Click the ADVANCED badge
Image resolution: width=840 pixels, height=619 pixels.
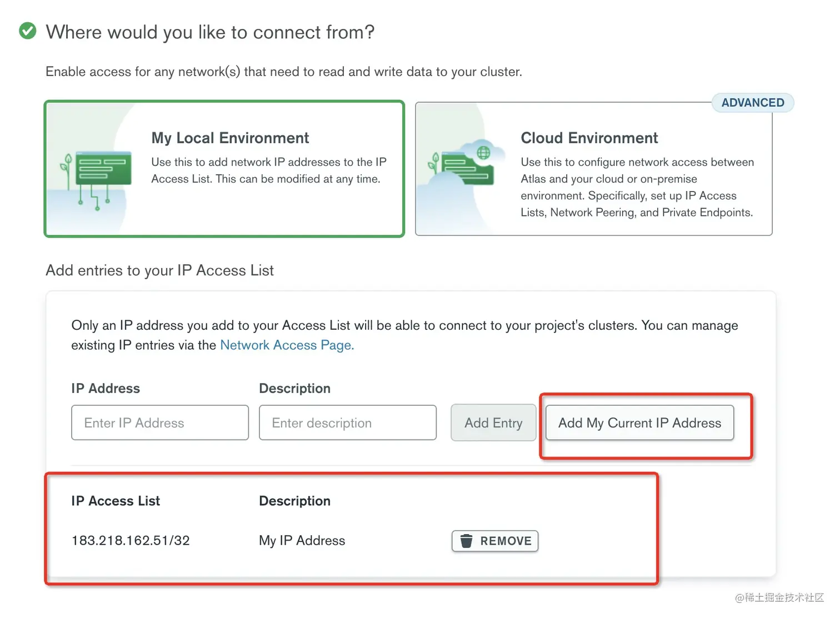pos(752,103)
